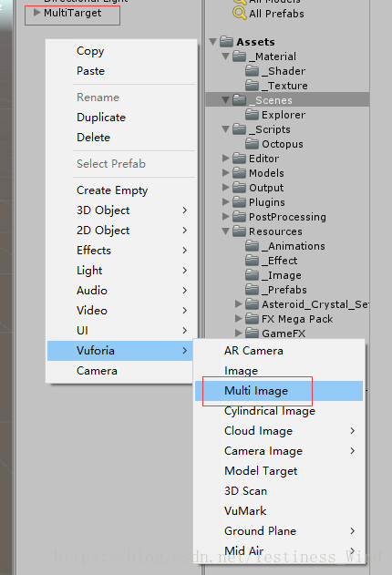Click the _Material folder icon
Viewport: 392px width, 575px height.
[239, 56]
